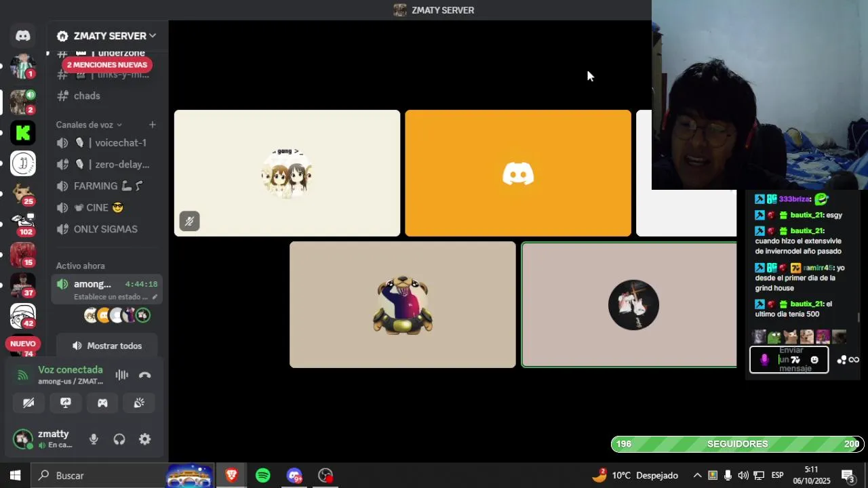Click 2 MENCIONES NUEVAS pill

[106, 65]
